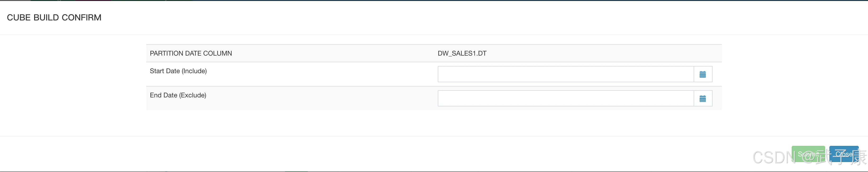
Task: Click the PARTITION DATE COLUMN label
Action: (x=191, y=53)
